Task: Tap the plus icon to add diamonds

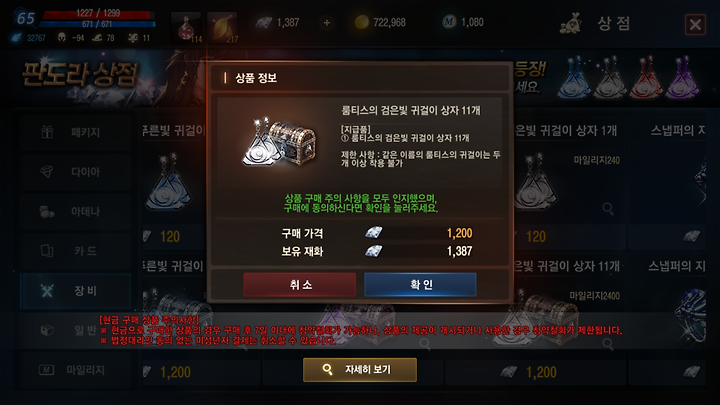Action: tap(326, 22)
